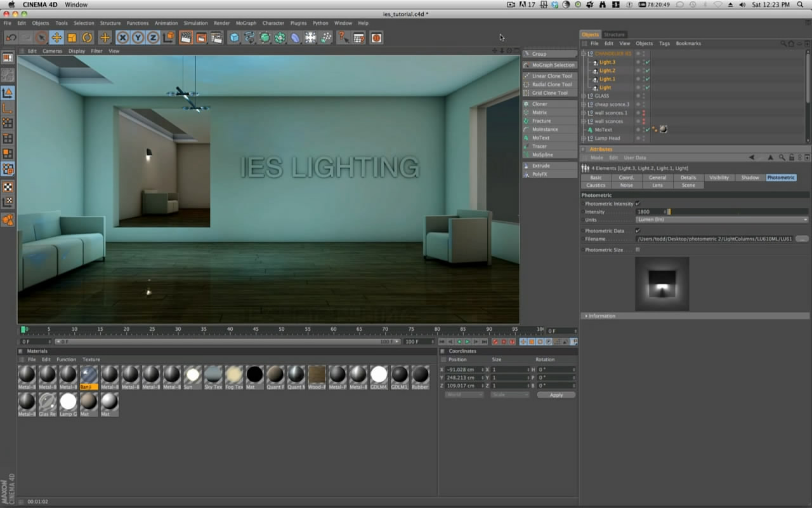This screenshot has height=508, width=812.
Task: Toggle the X axis lock
Action: 122,37
